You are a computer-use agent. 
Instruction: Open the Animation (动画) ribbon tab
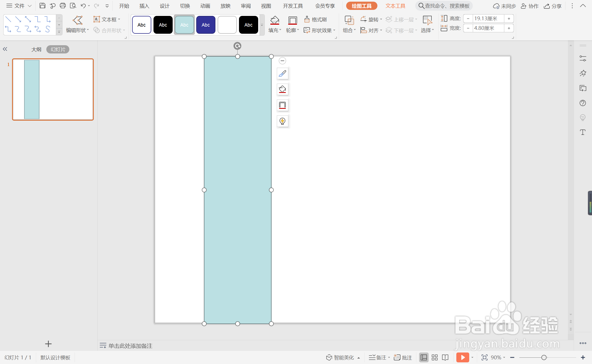click(x=205, y=6)
